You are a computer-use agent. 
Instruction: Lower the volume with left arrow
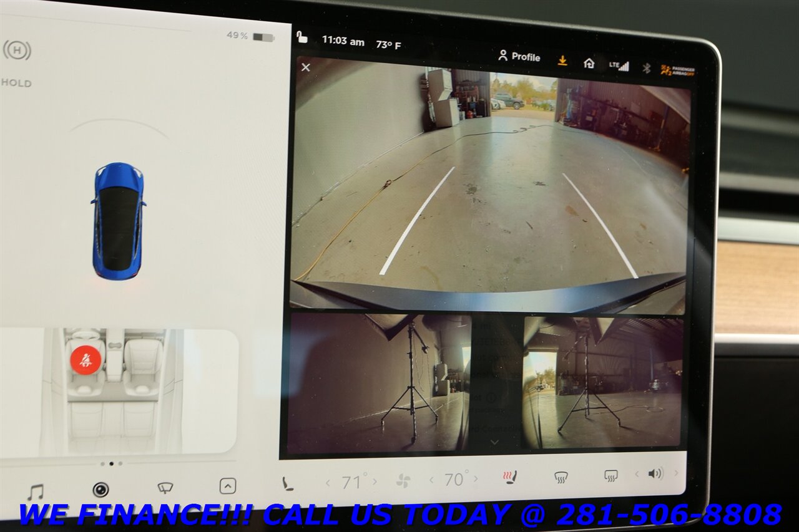pyautogui.click(x=637, y=475)
